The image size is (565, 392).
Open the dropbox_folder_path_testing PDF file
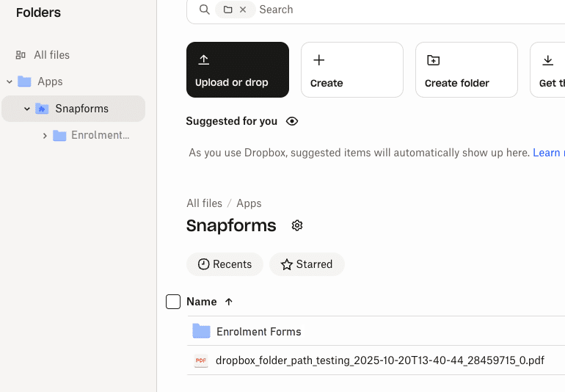[x=379, y=360]
